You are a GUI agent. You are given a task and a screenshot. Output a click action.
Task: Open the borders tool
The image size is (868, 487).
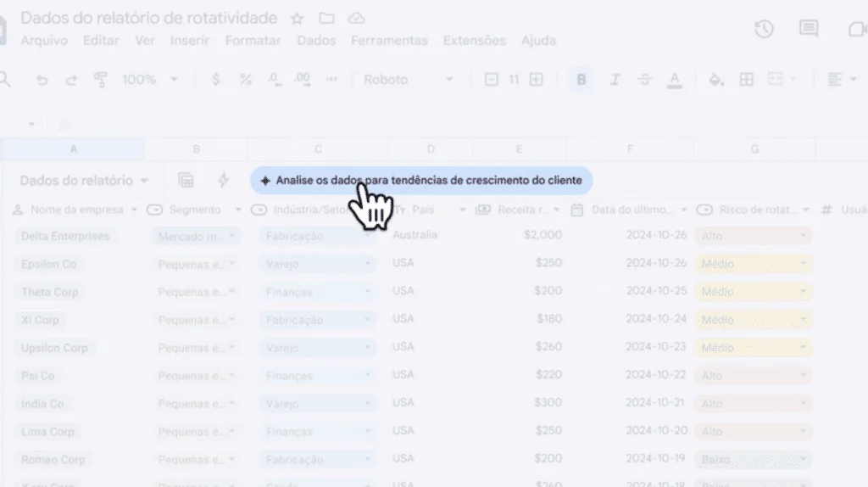tap(746, 80)
